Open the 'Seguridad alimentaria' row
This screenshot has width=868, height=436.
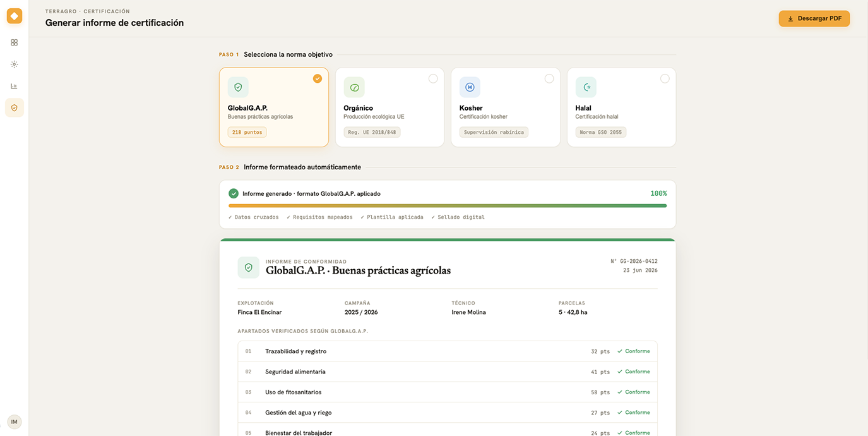(448, 372)
